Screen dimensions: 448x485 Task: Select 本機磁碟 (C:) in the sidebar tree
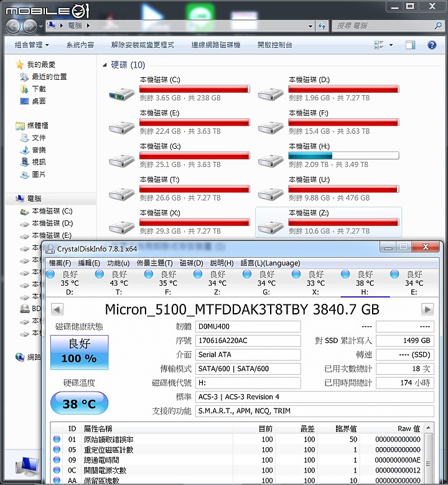(x=52, y=211)
